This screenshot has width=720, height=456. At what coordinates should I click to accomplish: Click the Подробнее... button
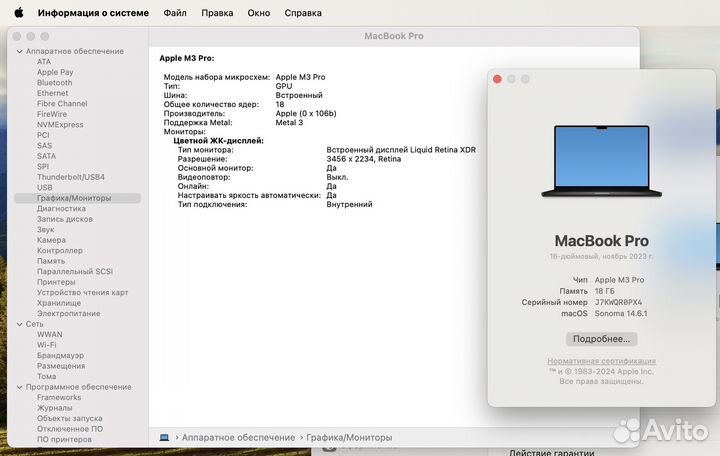click(x=601, y=339)
